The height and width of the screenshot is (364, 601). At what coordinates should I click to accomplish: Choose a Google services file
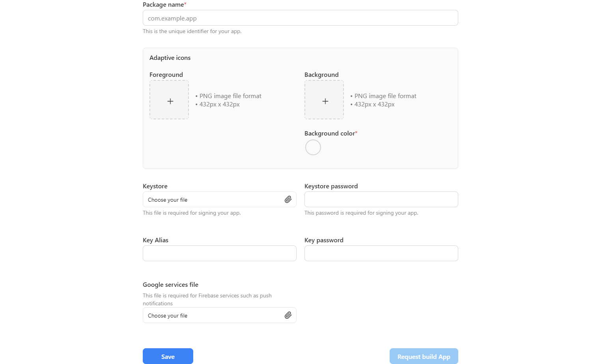pos(219,315)
